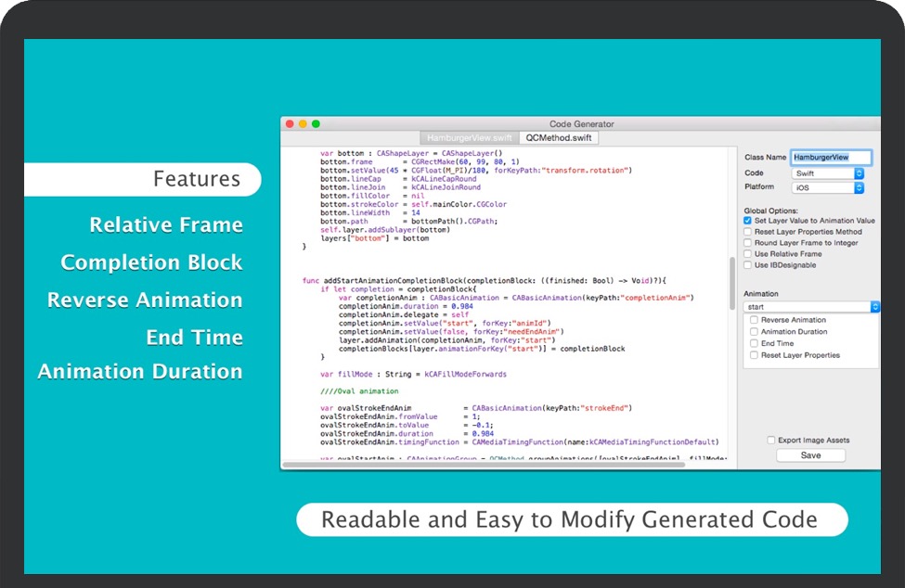Uncheck Set Layer Value to Animation Value

pyautogui.click(x=748, y=221)
